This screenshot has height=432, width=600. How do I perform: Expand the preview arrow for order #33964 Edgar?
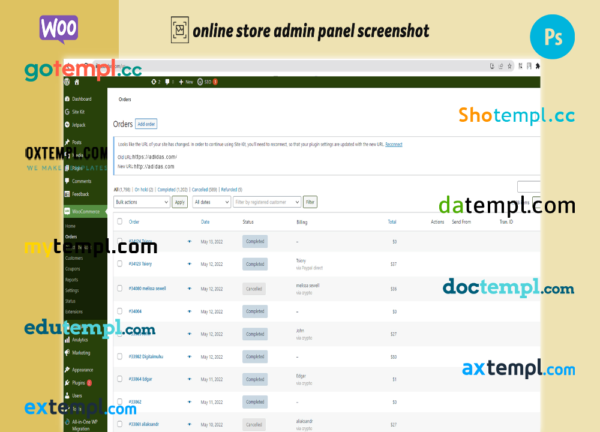click(189, 379)
